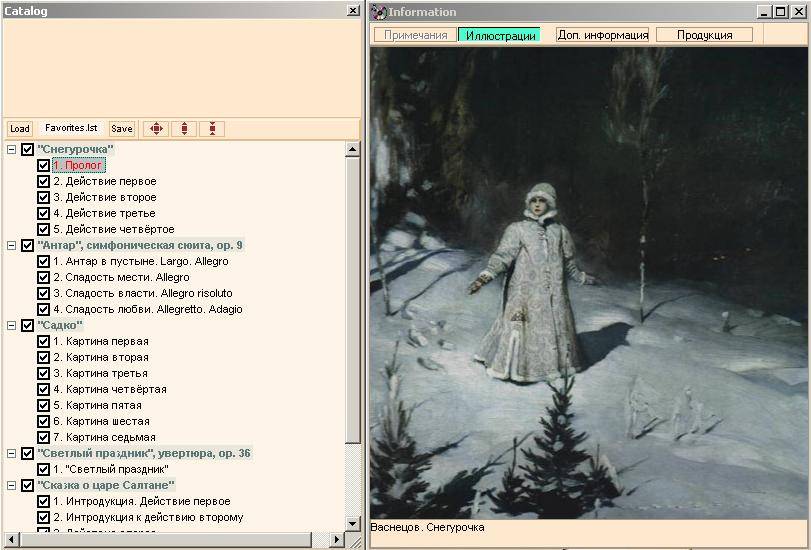
Task: Click the vertical scrollbar down arrow in Catalog
Action: pos(352,523)
